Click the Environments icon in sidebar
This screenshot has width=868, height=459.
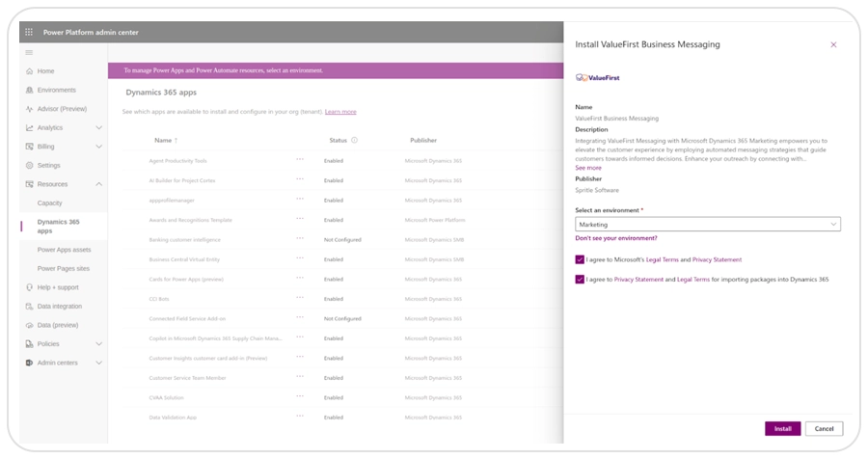coord(29,91)
